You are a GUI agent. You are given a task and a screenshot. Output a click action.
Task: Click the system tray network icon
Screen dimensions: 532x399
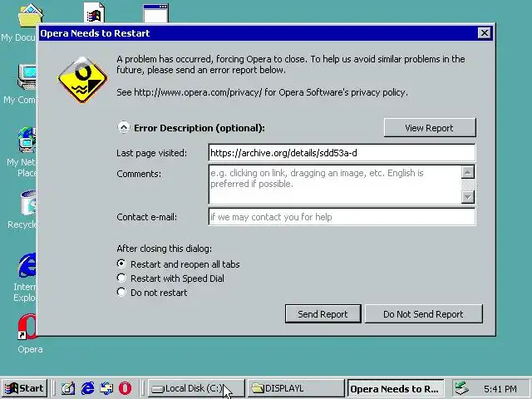coord(462,388)
